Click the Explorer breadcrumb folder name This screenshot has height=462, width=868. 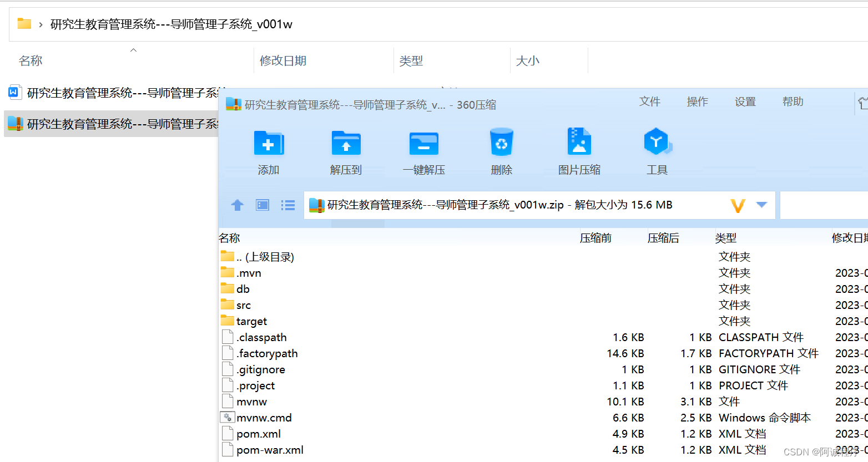(171, 24)
